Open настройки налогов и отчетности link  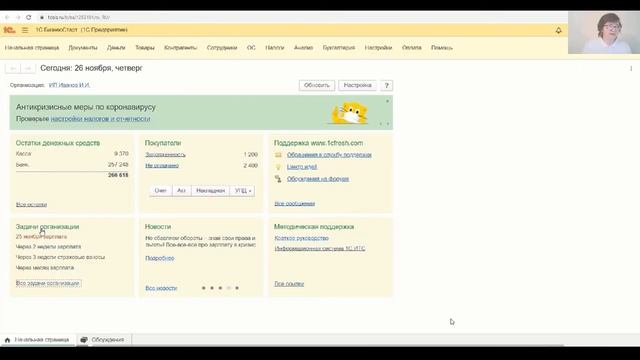click(x=100, y=119)
